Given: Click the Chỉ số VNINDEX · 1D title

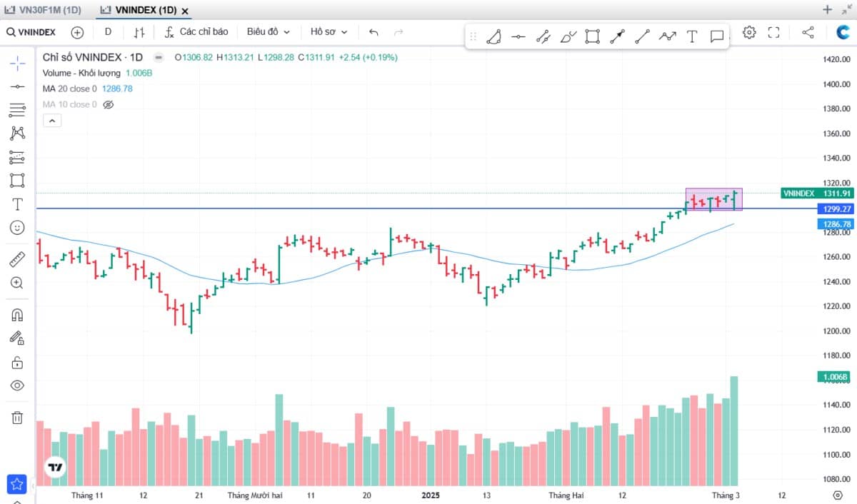Looking at the screenshot, I should (x=93, y=57).
